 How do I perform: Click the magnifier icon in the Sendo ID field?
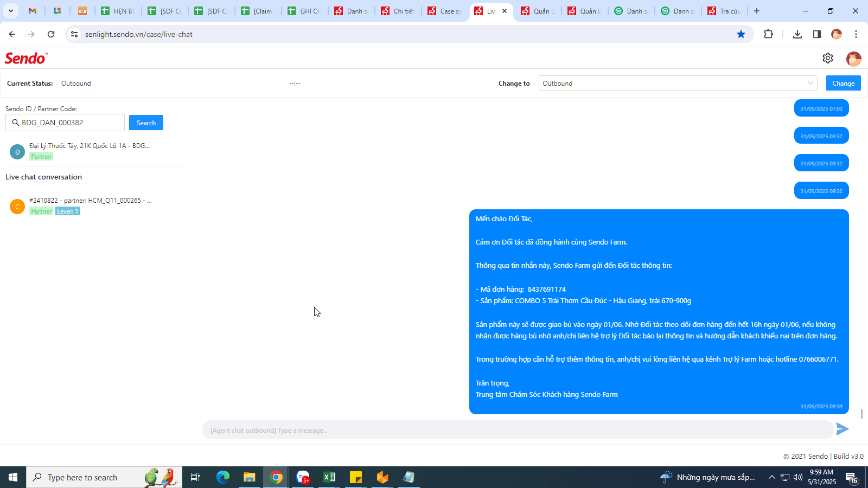click(15, 123)
